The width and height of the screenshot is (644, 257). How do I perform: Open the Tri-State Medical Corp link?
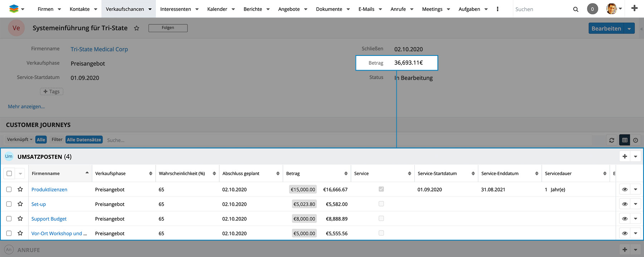[99, 49]
